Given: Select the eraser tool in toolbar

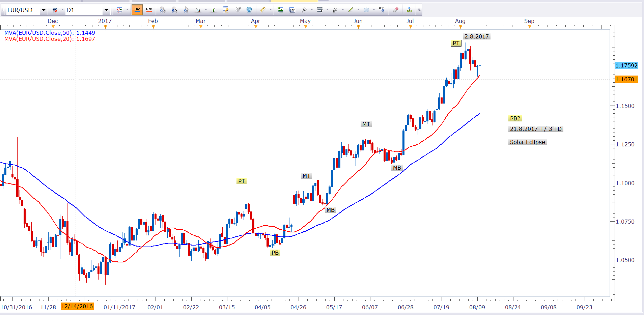Looking at the screenshot, I should [396, 10].
